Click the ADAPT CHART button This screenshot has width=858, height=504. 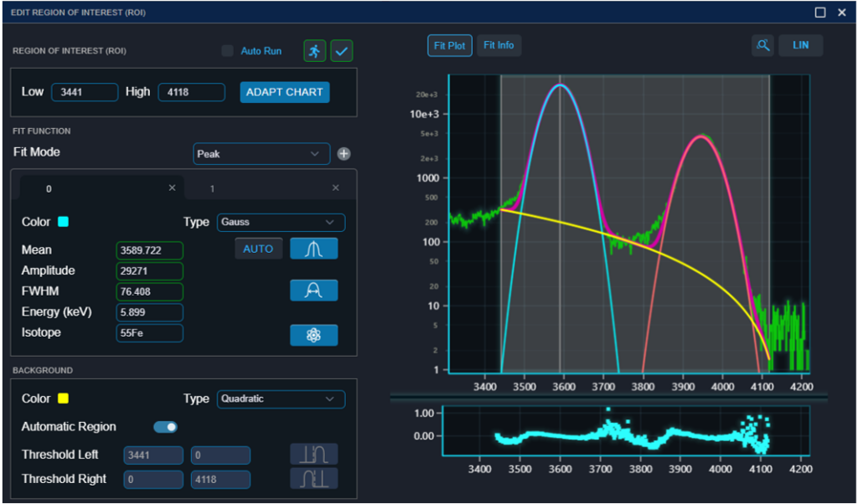point(285,92)
